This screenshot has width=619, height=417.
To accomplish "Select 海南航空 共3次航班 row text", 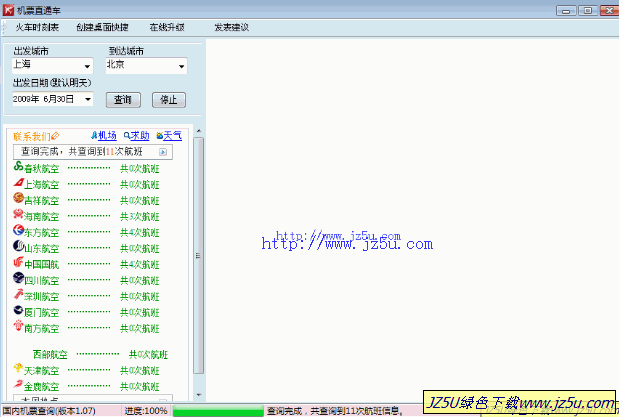I will tap(91, 216).
